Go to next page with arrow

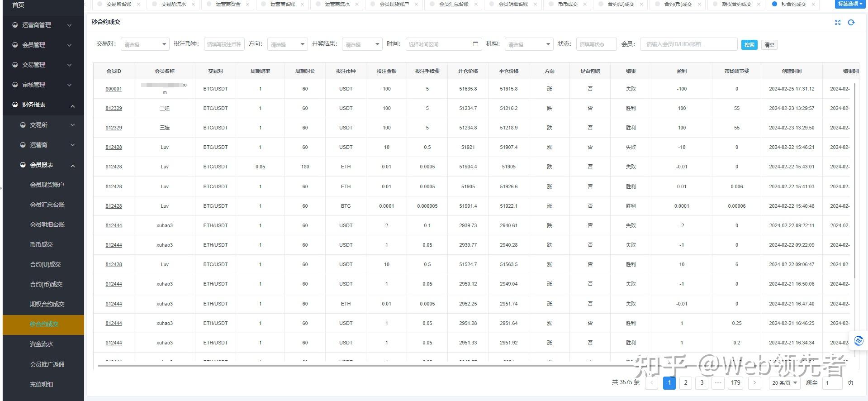point(754,383)
